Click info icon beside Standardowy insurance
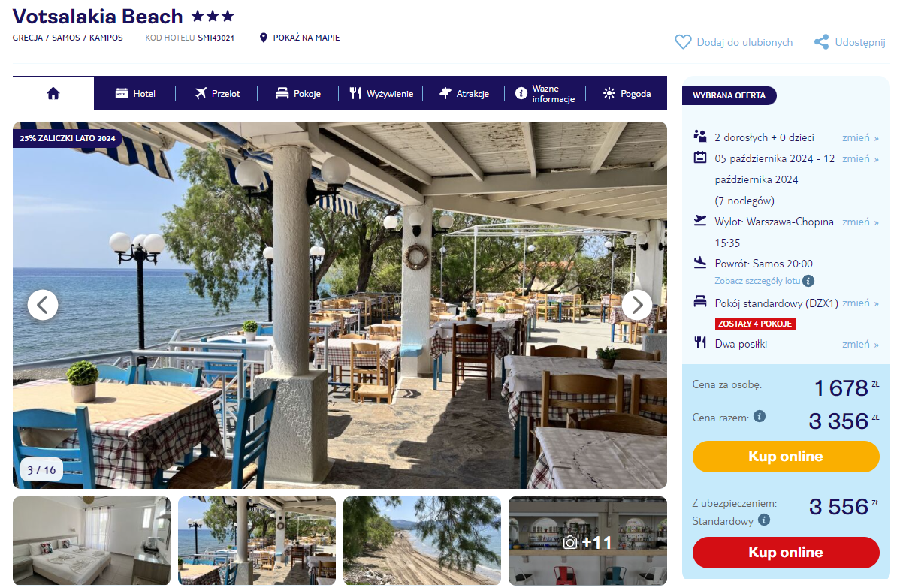The image size is (897, 588). (x=764, y=520)
